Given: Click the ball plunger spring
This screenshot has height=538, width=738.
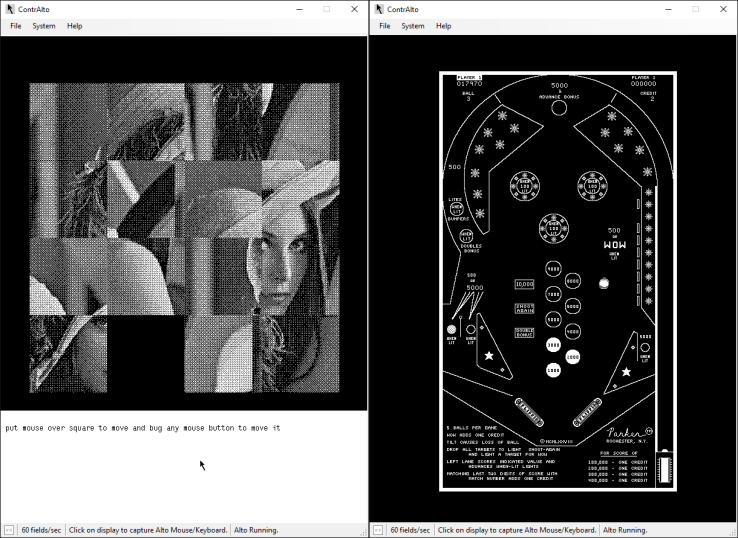Looking at the screenshot, I should (664, 470).
